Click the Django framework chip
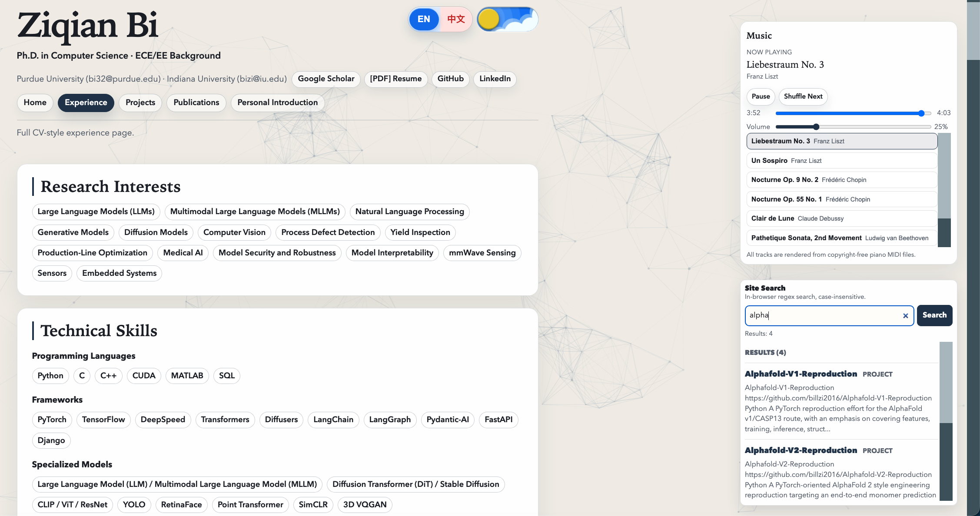The width and height of the screenshot is (980, 516). [x=51, y=440]
